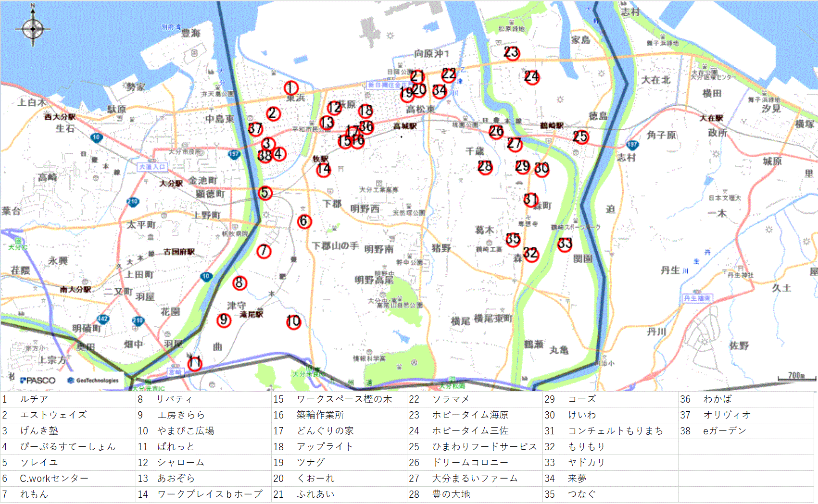
Task: Click map marker 10 near 滝尾駅
Action: coord(293,321)
